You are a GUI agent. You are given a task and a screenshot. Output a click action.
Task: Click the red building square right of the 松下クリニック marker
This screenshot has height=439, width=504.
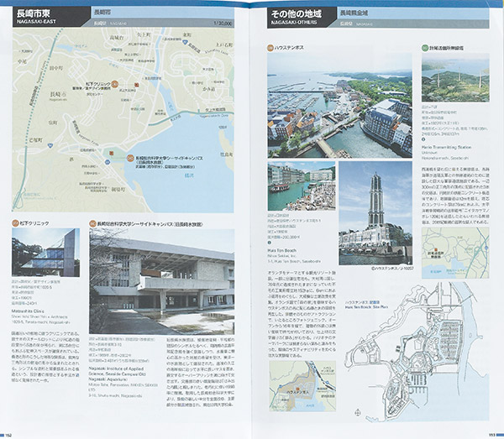(137, 85)
